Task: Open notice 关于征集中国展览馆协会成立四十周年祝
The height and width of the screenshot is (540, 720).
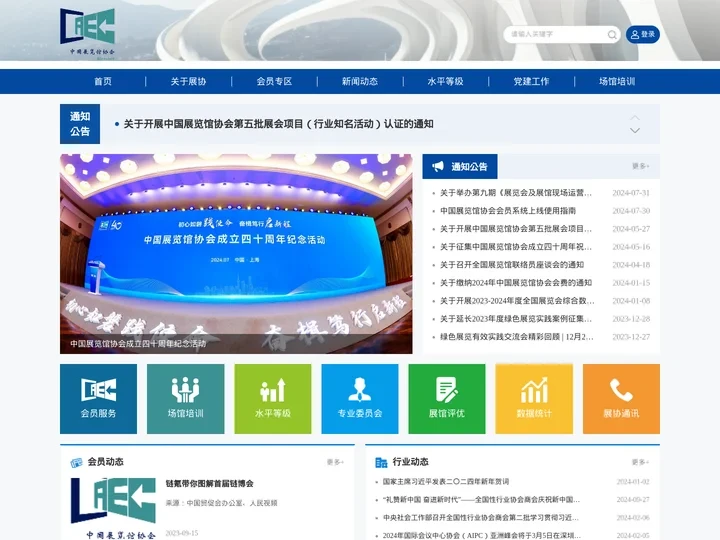Action: [516, 247]
